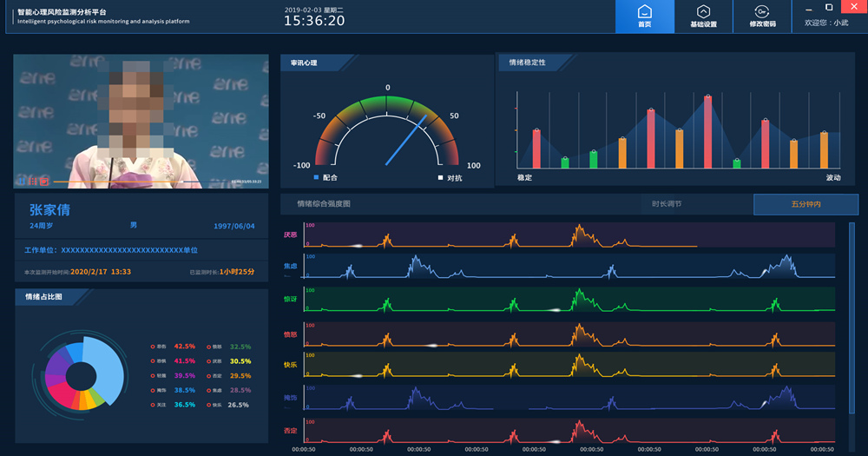The height and width of the screenshot is (456, 868).
Task: Click the large light-blue donut chart segment
Action: (106, 367)
